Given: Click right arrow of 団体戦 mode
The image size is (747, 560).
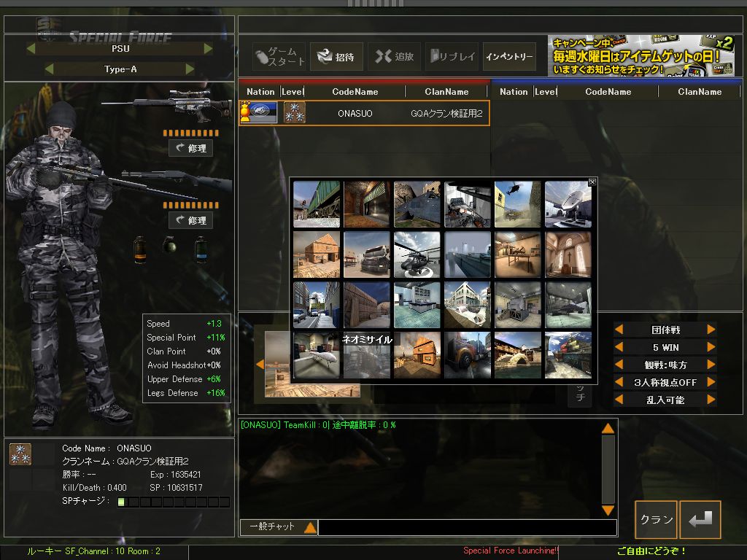Looking at the screenshot, I should (x=711, y=330).
